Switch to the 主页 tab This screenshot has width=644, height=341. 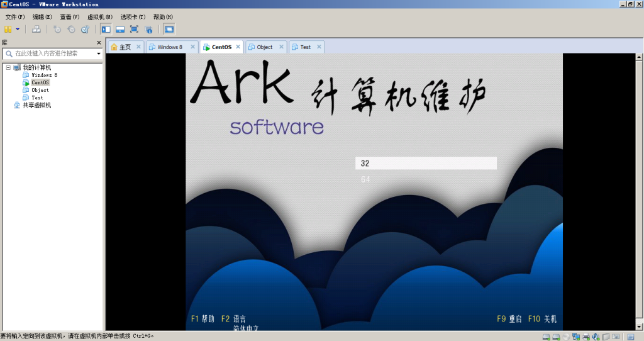point(125,47)
